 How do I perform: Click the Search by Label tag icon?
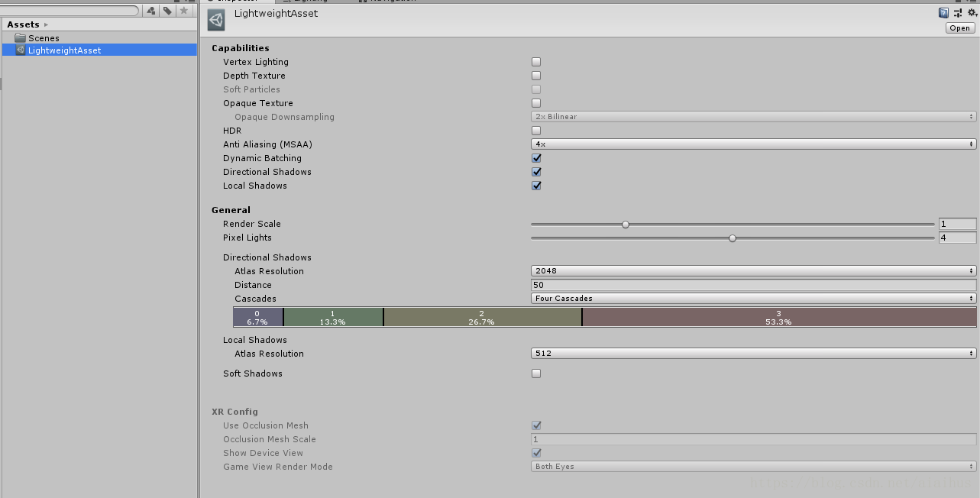[x=167, y=11]
